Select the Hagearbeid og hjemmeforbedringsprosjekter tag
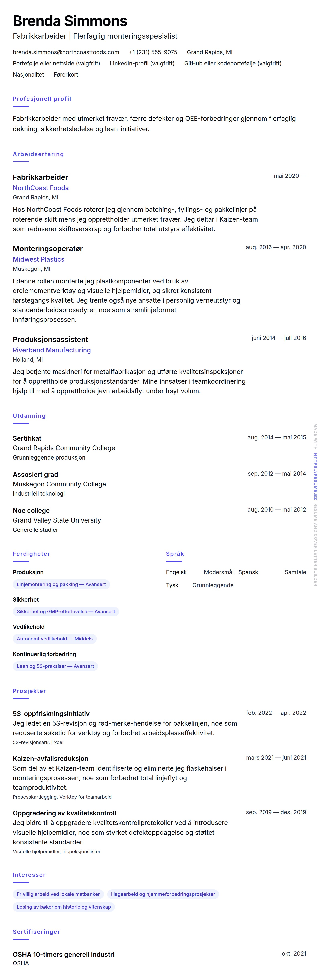The height and width of the screenshot is (980, 319). 163,894
